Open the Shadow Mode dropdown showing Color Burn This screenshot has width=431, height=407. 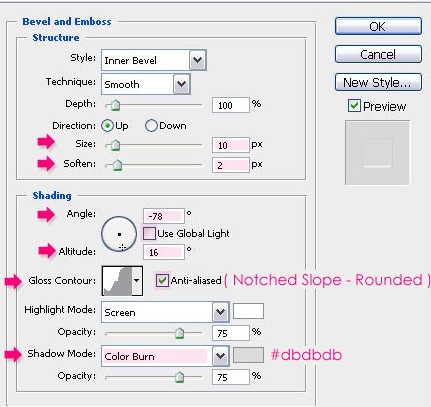click(x=165, y=356)
